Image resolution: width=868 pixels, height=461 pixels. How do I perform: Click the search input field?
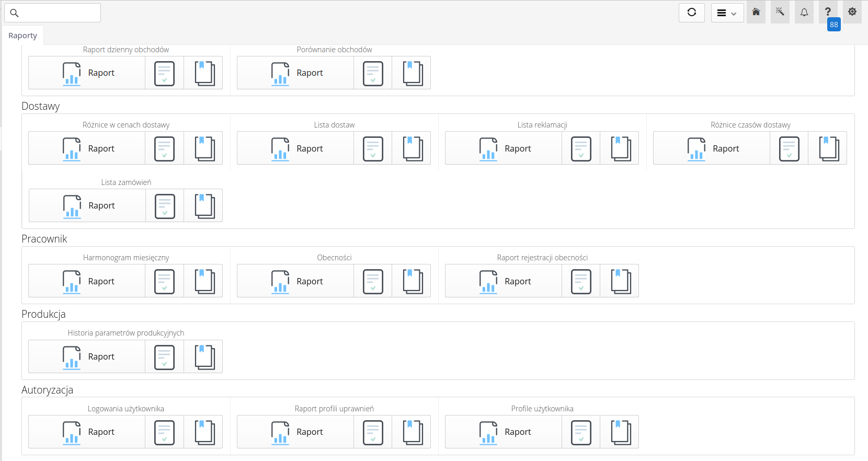52,13
